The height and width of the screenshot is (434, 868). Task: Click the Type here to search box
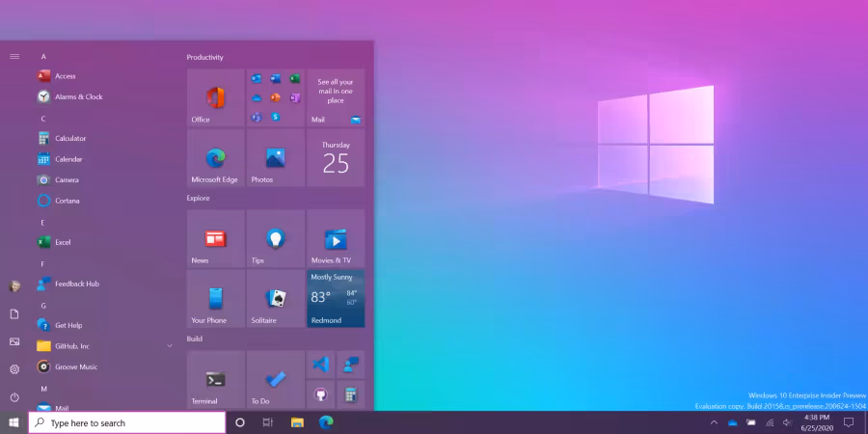coord(126,423)
